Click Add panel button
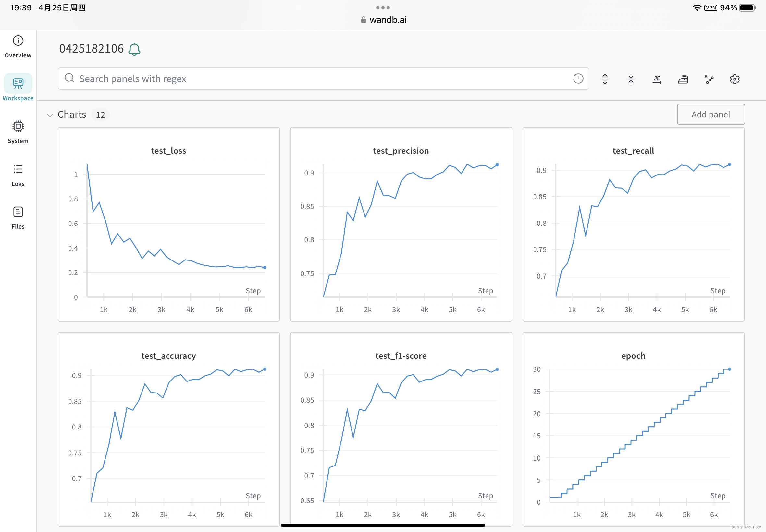766x532 pixels. 710,115
